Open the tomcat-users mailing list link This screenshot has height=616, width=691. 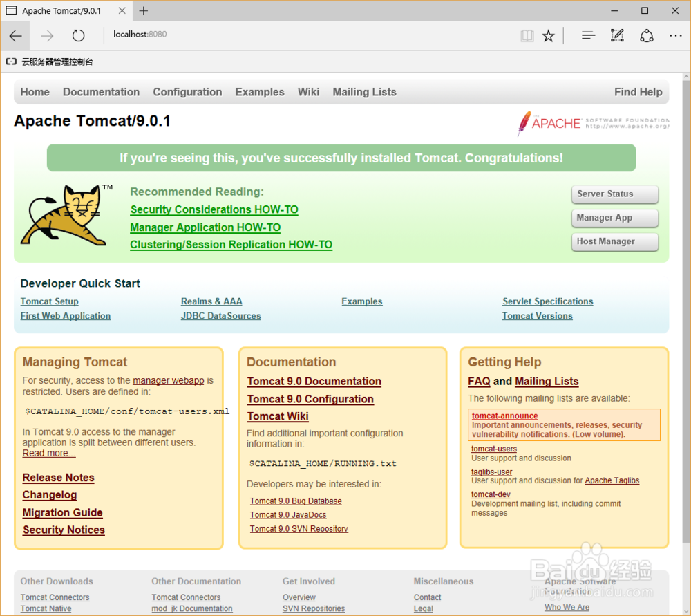coord(494,449)
